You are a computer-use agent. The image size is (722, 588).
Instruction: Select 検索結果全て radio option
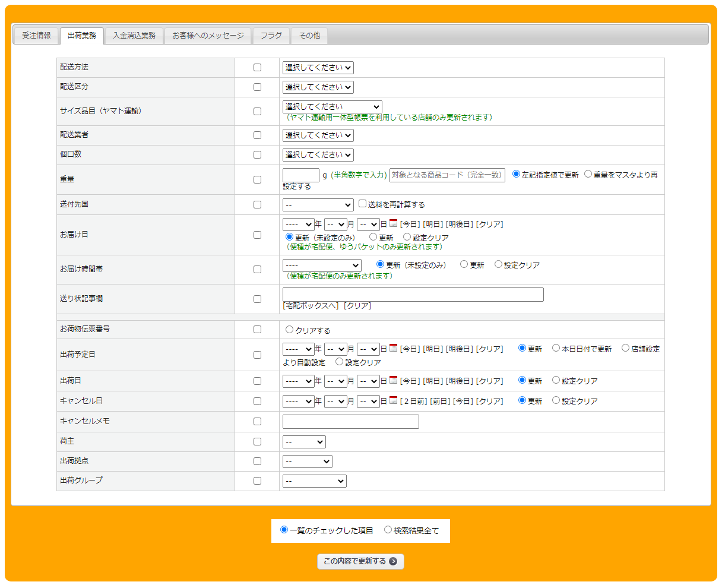click(x=388, y=530)
